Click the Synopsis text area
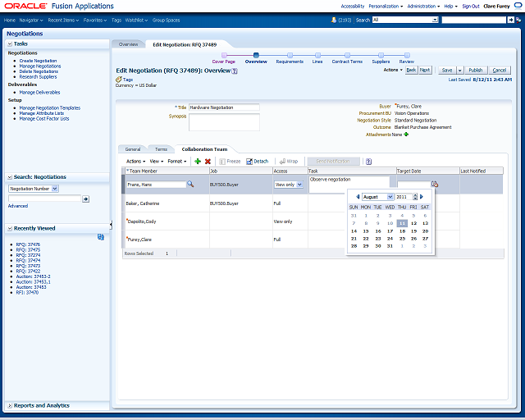 click(x=224, y=122)
